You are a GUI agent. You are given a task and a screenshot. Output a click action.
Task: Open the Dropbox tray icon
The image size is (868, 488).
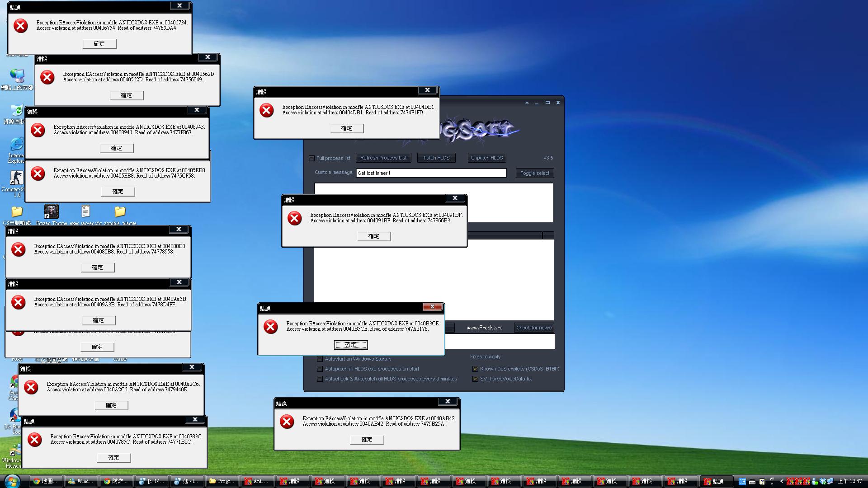pos(823,482)
